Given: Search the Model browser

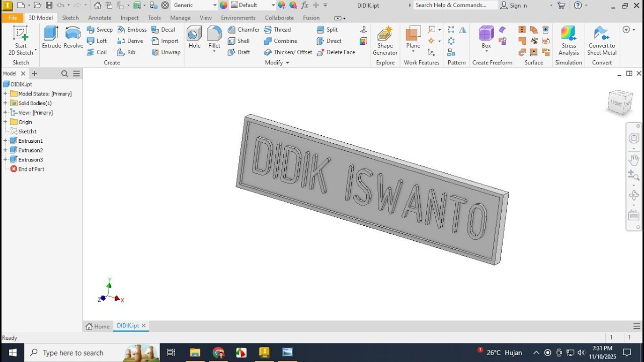Looking at the screenshot, I should pyautogui.click(x=64, y=73).
